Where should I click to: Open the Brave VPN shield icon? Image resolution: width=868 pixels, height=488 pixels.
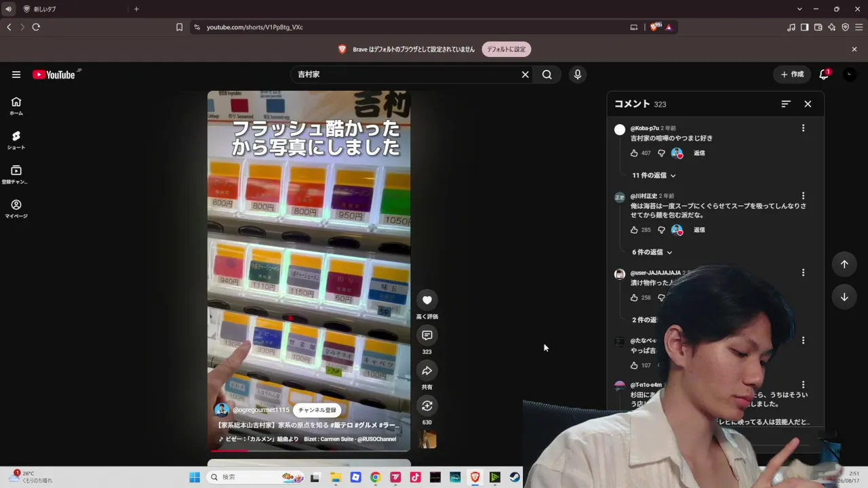pyautogui.click(x=845, y=27)
